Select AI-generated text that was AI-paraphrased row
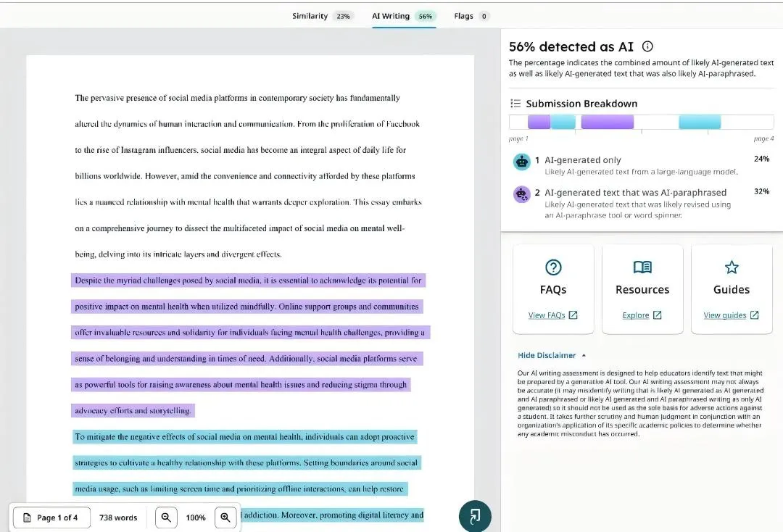The height and width of the screenshot is (532, 783). pyautogui.click(x=642, y=203)
